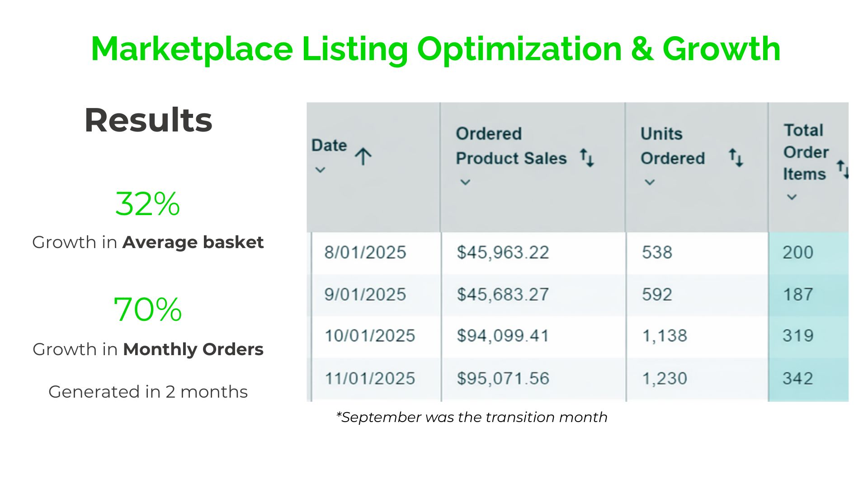The image size is (868, 488).
Task: Click the Units Ordered sort arrows
Action: tap(736, 158)
